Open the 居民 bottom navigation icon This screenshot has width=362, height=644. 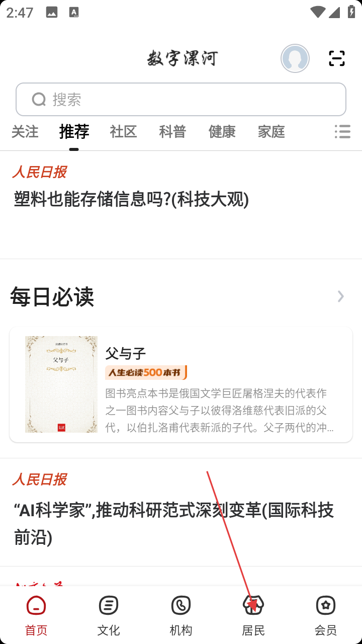coord(253,605)
